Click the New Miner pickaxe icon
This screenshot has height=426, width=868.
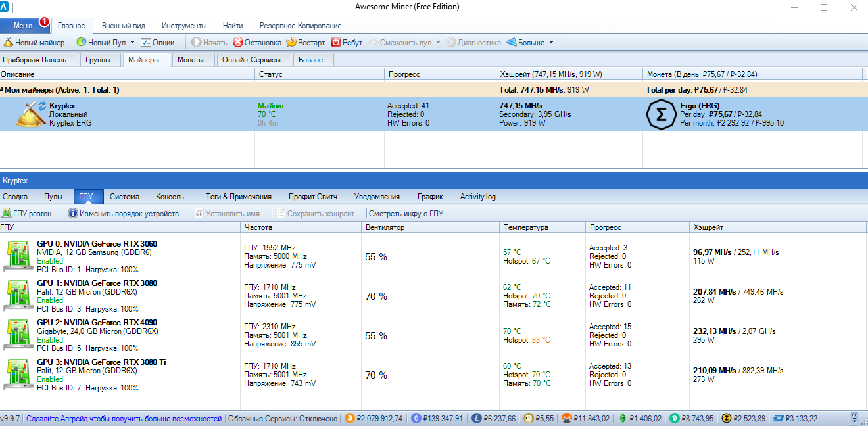point(8,43)
